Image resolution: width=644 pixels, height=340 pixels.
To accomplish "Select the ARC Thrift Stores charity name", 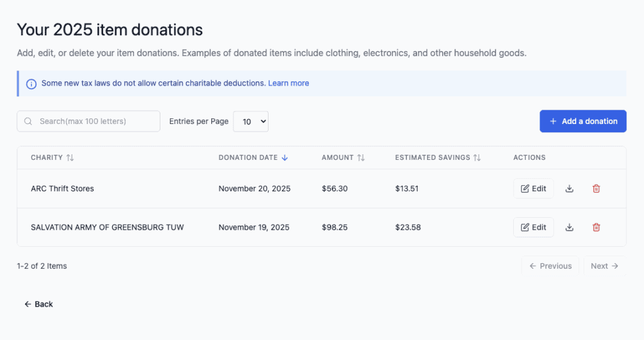I will pos(62,188).
